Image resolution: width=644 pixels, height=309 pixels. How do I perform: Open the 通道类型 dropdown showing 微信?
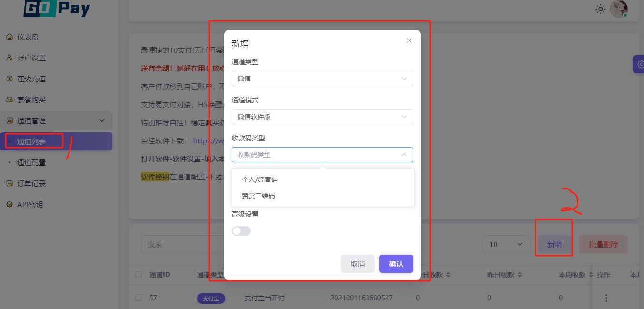click(x=322, y=79)
